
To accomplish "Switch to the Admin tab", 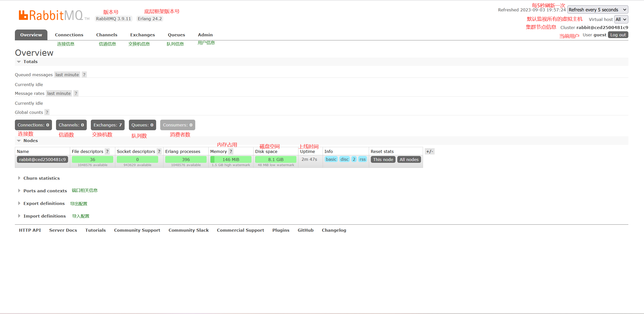I will coord(205,35).
